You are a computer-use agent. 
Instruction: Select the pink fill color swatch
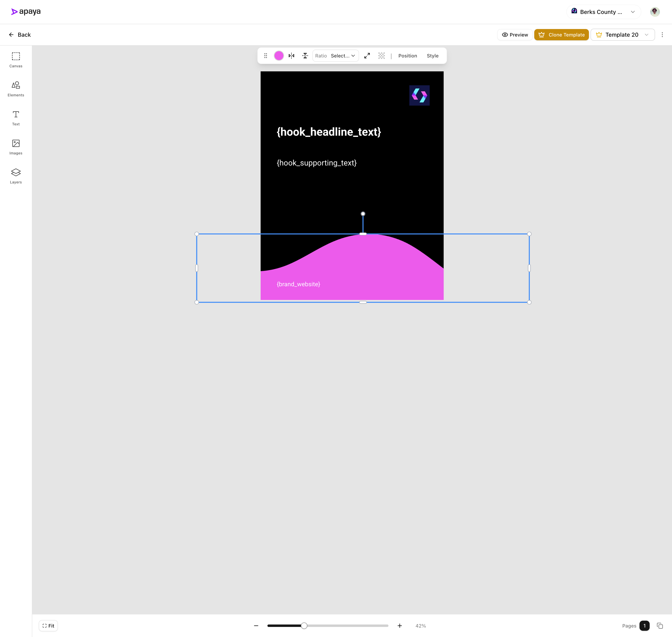(279, 55)
